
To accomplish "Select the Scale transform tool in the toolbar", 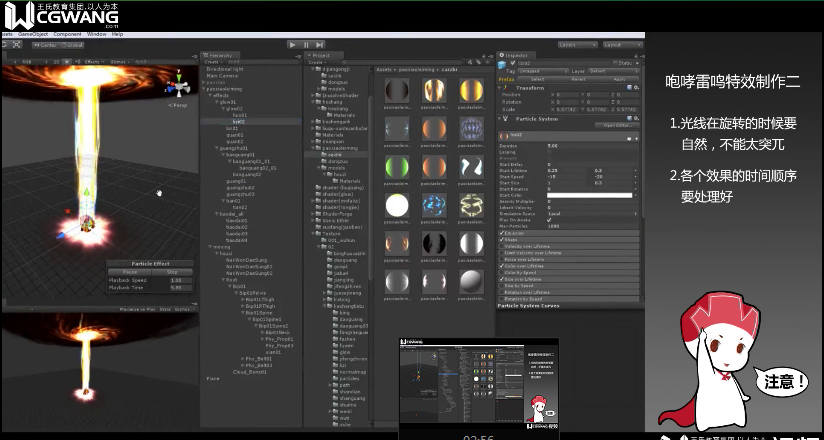I will [x=17, y=45].
